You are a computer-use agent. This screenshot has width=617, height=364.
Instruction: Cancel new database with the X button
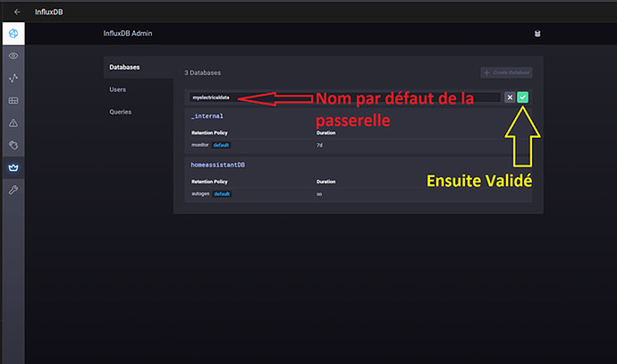click(x=510, y=97)
